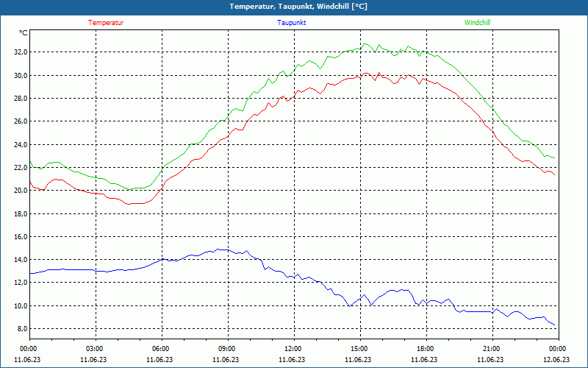
Task: Click the 28,0 y-axis value
Action: 21,99
